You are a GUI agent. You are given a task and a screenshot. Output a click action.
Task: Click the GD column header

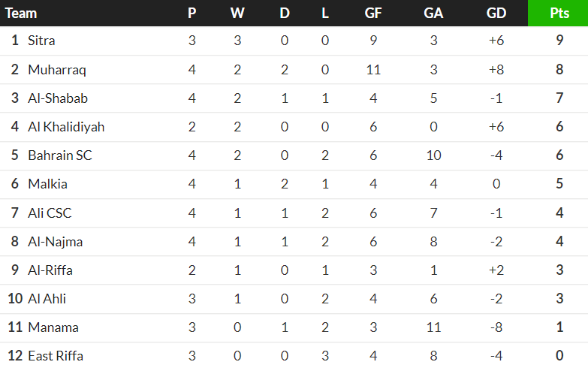(496, 13)
